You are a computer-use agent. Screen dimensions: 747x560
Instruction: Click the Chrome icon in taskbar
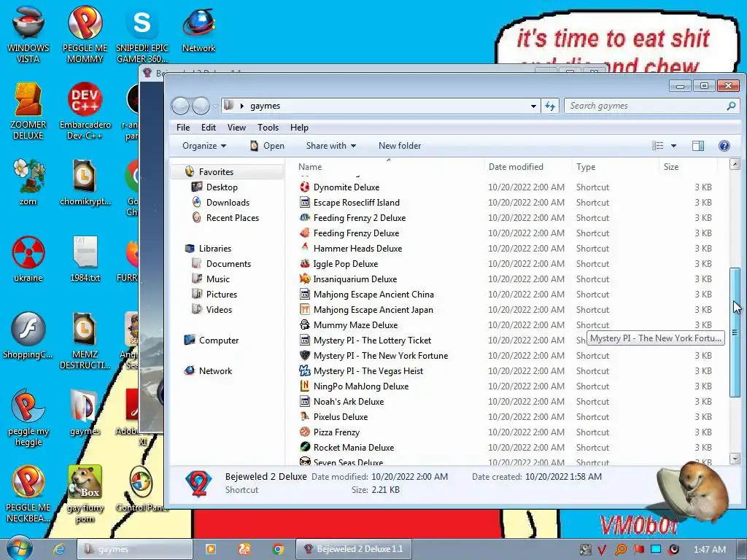(x=278, y=549)
